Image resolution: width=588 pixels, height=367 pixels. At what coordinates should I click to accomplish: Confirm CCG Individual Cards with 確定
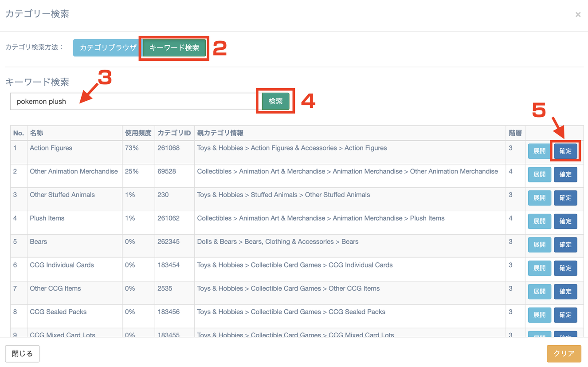[x=565, y=268]
